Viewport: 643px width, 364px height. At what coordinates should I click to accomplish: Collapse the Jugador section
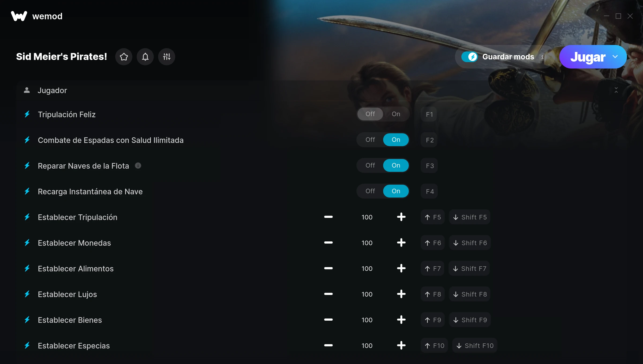[616, 90]
